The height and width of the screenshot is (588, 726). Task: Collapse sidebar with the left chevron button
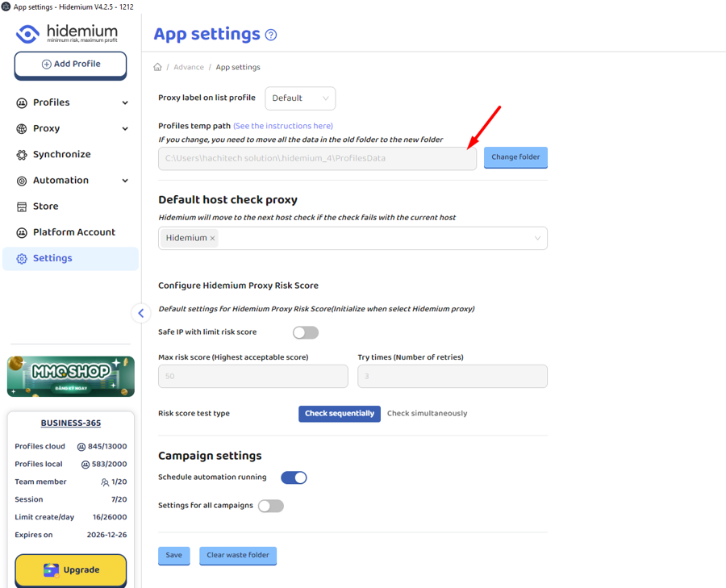(x=141, y=313)
